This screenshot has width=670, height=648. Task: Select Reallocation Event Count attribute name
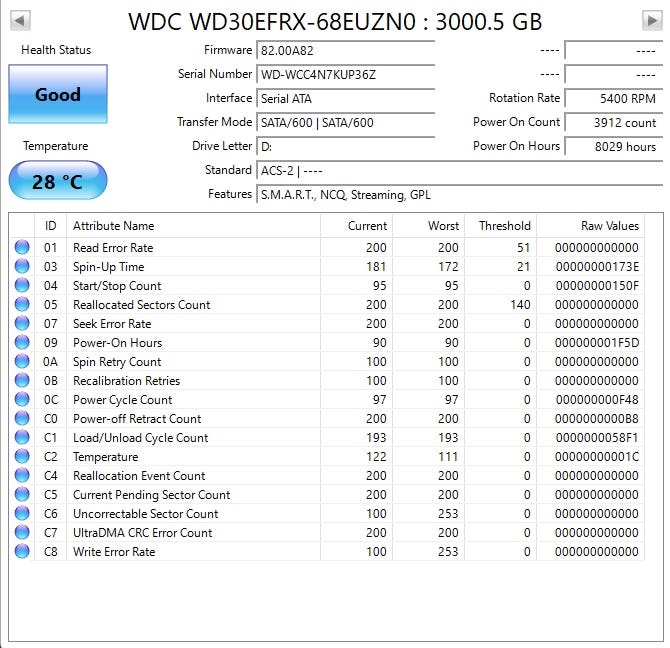point(139,476)
